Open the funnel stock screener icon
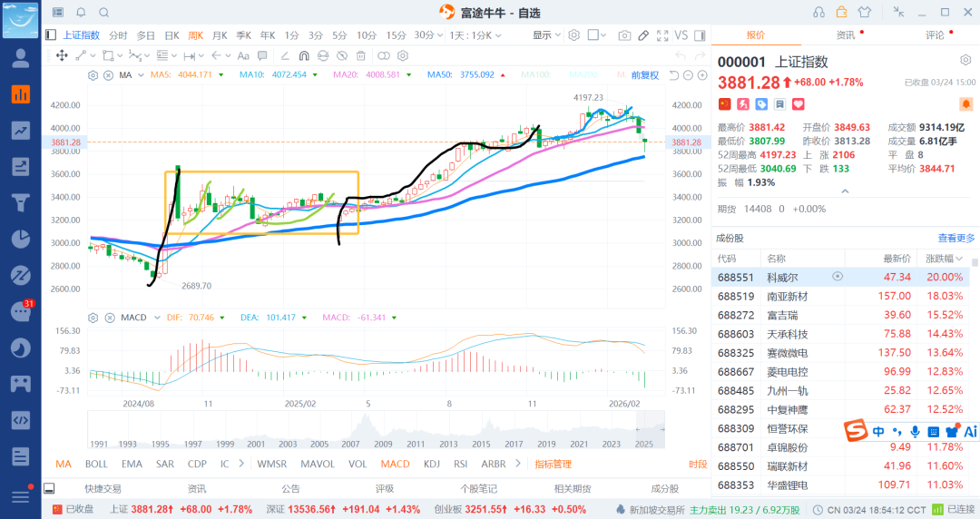980x519 pixels. coord(21,202)
